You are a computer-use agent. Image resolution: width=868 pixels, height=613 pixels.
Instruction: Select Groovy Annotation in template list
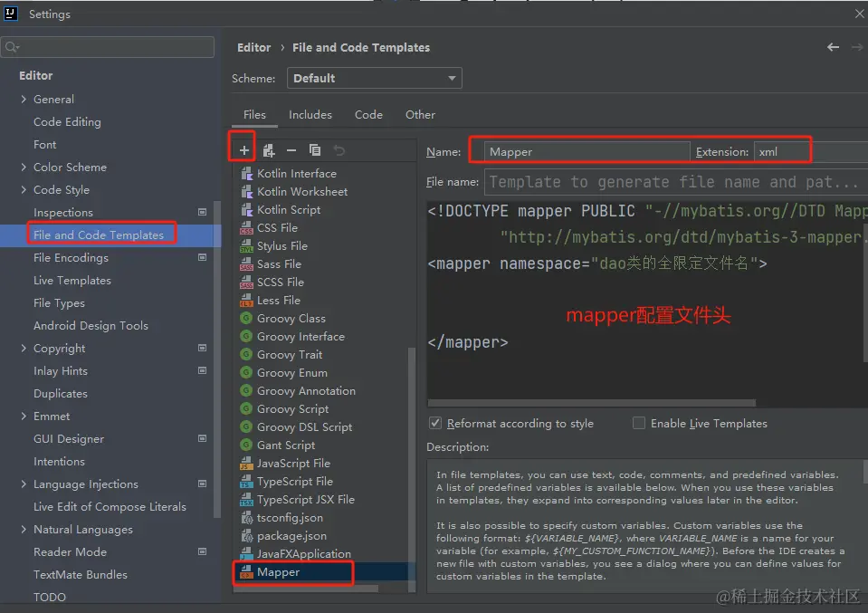coord(306,391)
